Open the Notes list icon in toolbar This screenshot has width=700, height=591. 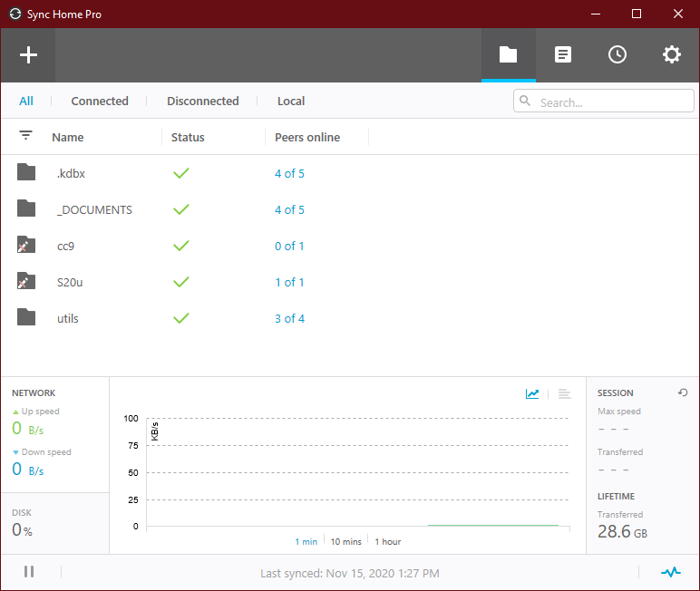(x=562, y=55)
